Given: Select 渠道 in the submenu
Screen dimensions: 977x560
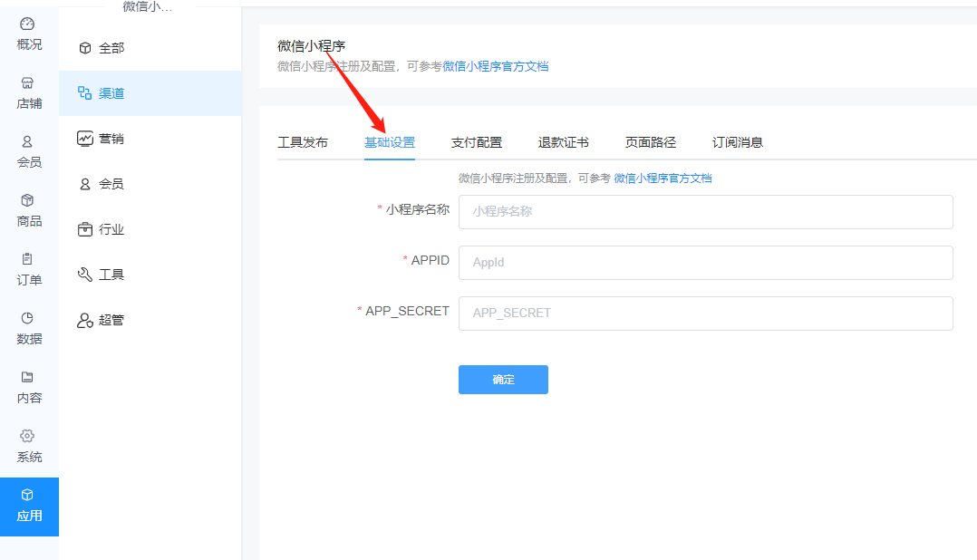Looking at the screenshot, I should [111, 93].
